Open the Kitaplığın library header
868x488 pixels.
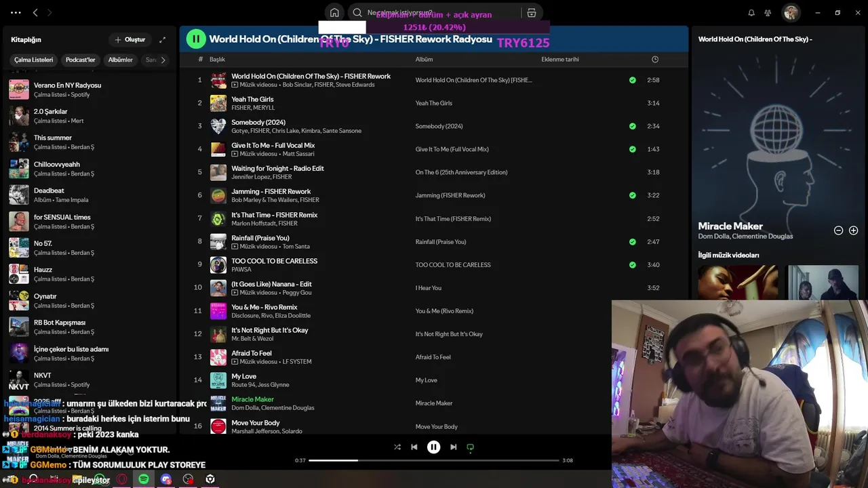[26, 39]
